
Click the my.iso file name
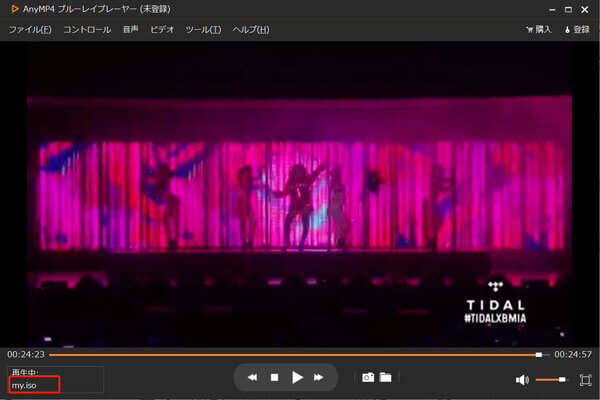[x=24, y=385]
